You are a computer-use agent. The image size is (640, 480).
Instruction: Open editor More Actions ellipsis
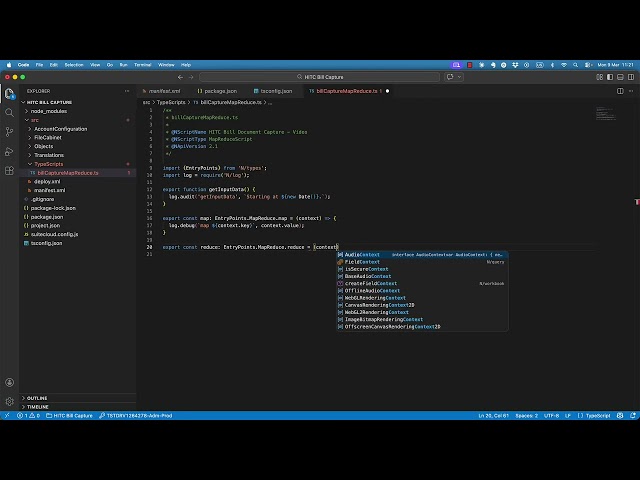coord(631,91)
